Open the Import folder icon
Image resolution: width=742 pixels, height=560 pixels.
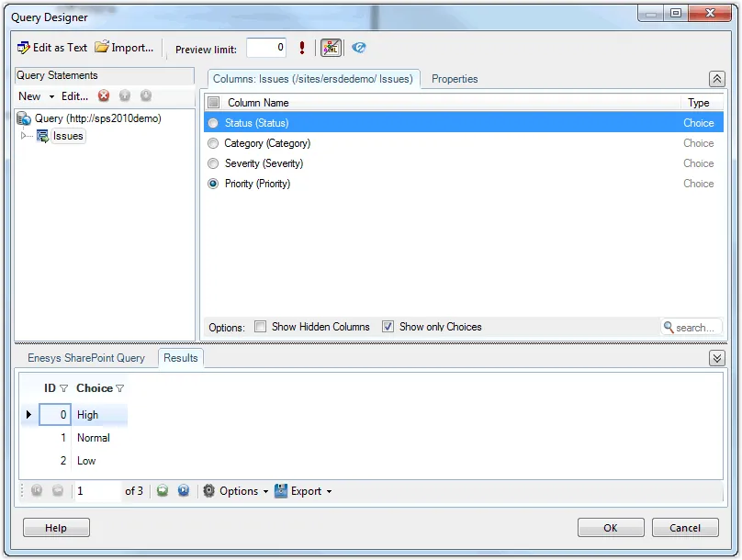[102, 48]
